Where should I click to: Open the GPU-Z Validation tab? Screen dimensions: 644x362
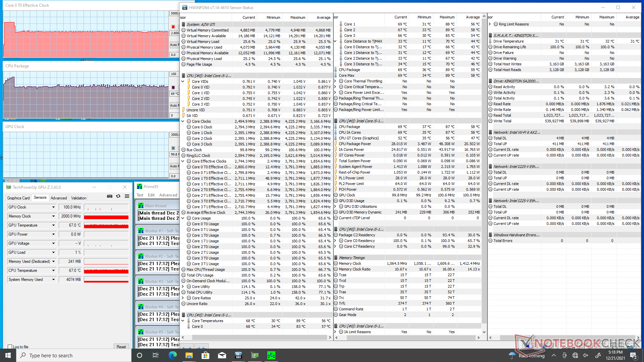coord(78,198)
